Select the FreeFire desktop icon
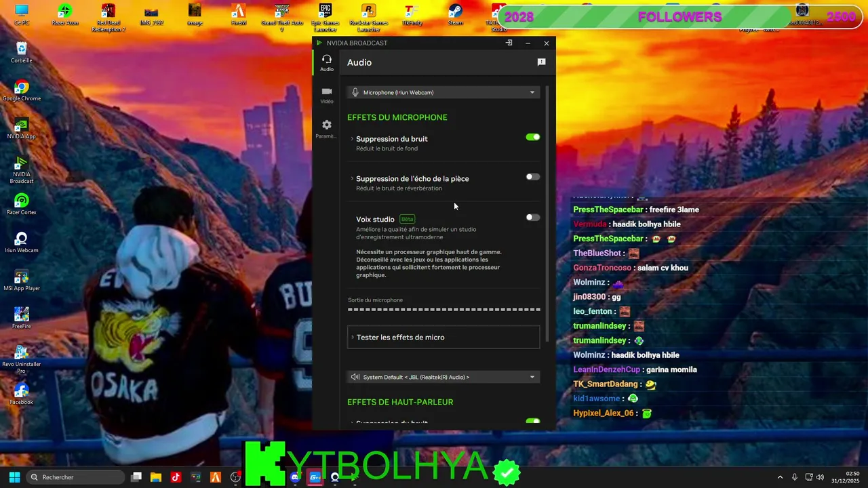 [x=22, y=319]
